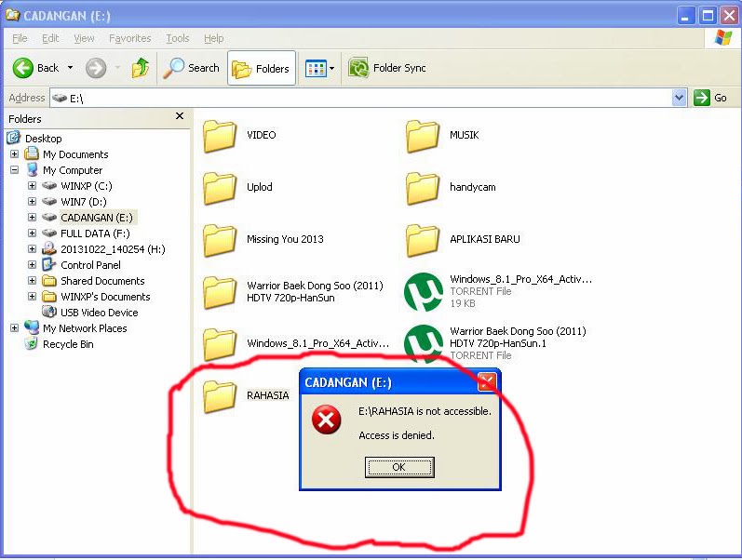
Task: Select Warrior Baek Dong Soo torrent icon
Action: click(424, 344)
